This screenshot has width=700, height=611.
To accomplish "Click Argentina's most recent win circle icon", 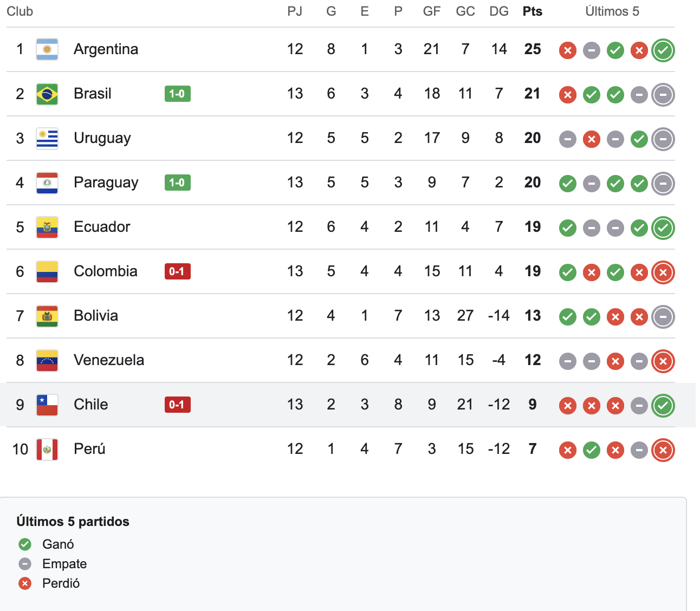I will pyautogui.click(x=663, y=50).
